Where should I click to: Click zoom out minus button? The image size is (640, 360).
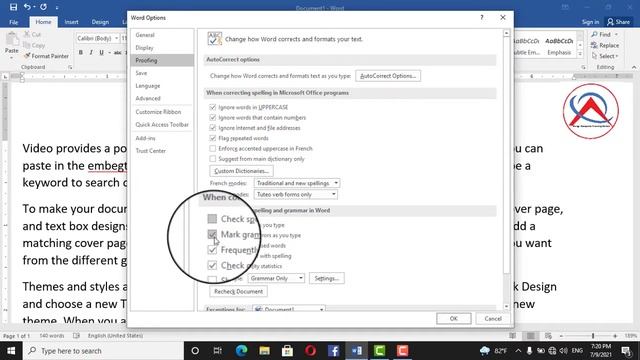pos(561,336)
